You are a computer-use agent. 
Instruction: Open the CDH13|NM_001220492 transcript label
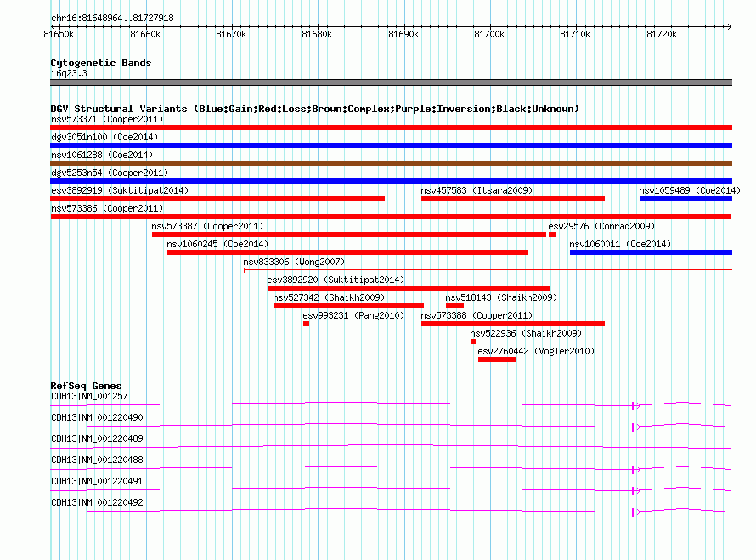pos(97,502)
